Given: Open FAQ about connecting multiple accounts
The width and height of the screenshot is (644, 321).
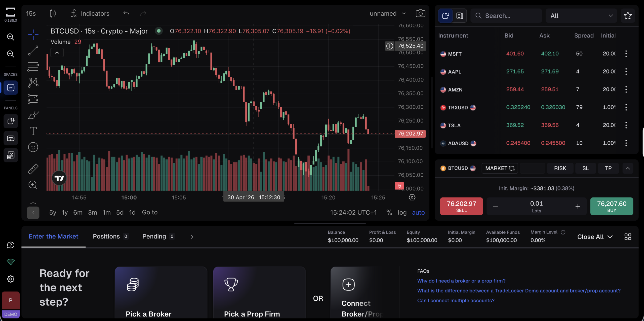Looking at the screenshot, I should (456, 300).
